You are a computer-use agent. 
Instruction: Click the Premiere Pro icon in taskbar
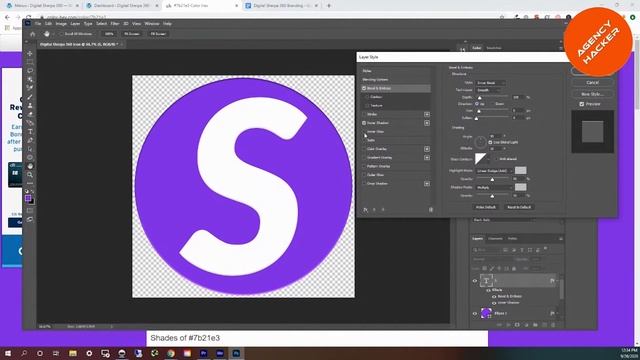[x=203, y=353]
